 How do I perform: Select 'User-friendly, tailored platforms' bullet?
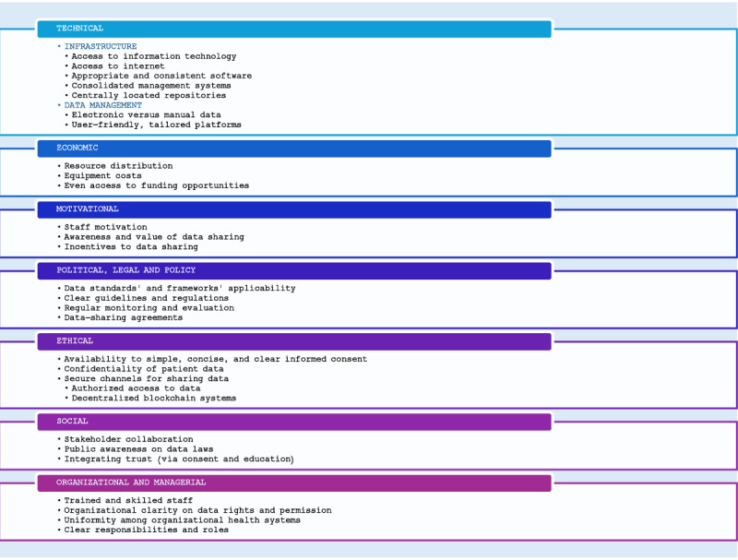pos(156,125)
